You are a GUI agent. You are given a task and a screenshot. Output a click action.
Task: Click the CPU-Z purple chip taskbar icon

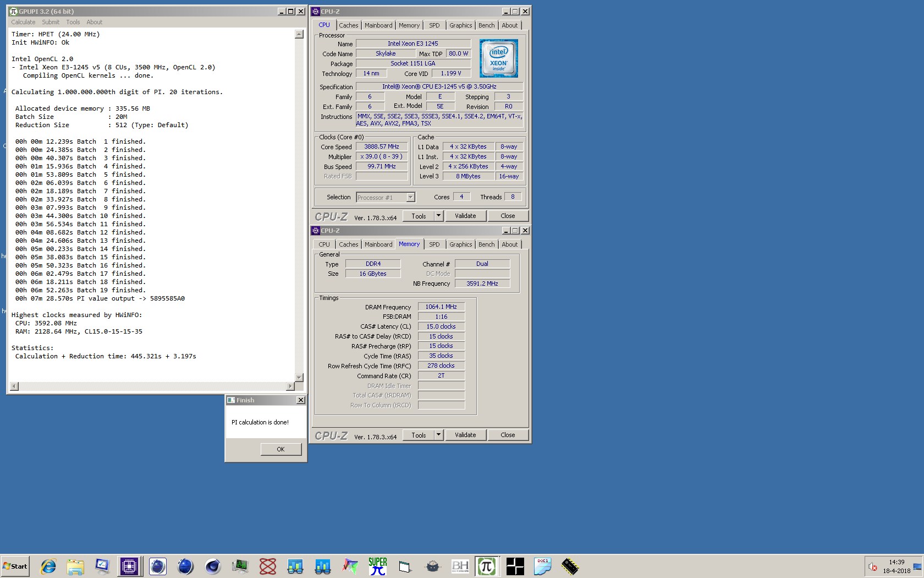pyautogui.click(x=129, y=566)
